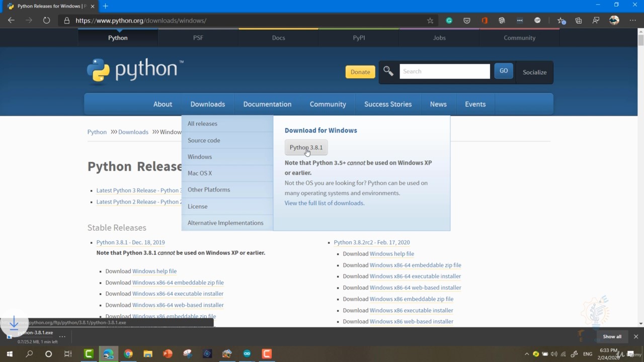Open Python 3.8.2rc2 - Feb. 17, 2020 link
Viewport: 644px width, 362px height.
pos(372,242)
